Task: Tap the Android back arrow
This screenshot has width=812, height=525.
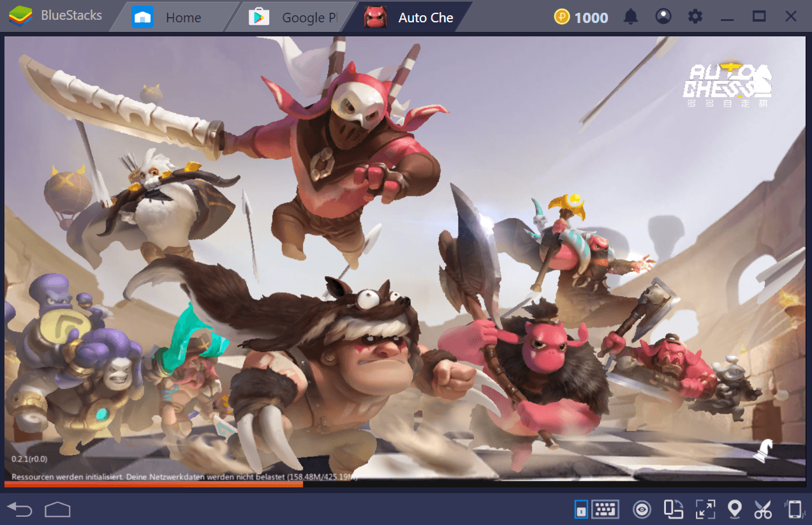Action: pos(20,509)
